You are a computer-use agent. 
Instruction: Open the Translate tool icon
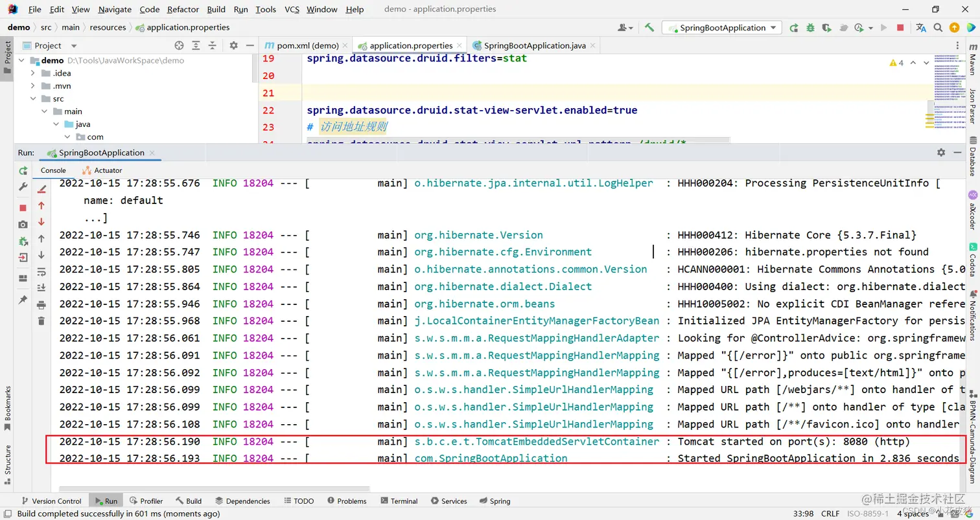click(921, 27)
